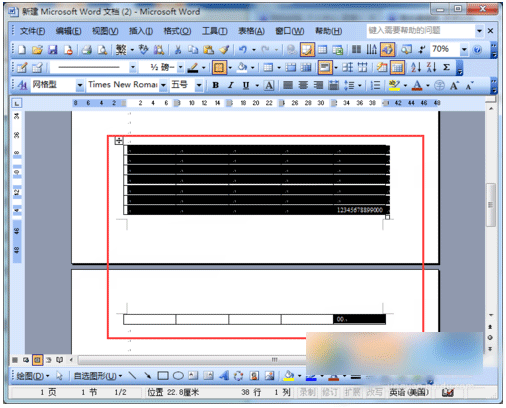Click the Columns layout icon
Viewport: 506px width, 408px height.
(356, 50)
